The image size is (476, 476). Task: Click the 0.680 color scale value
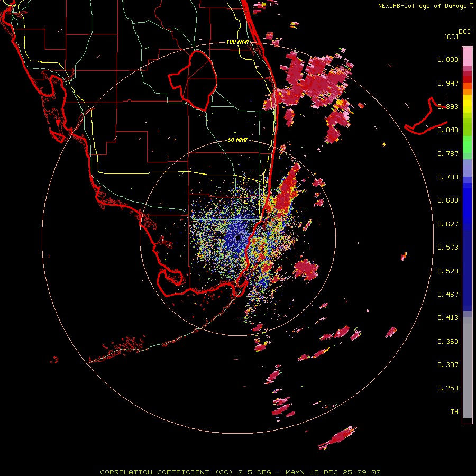448,200
